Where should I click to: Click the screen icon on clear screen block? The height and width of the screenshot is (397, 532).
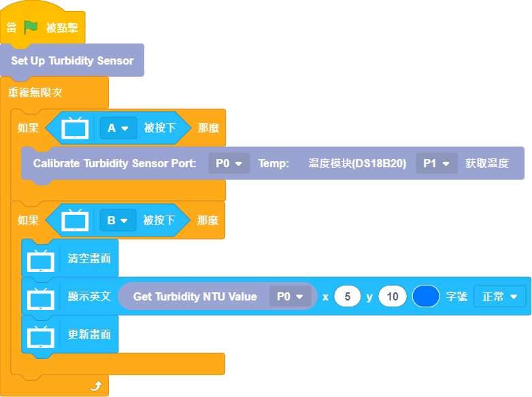pyautogui.click(x=41, y=258)
